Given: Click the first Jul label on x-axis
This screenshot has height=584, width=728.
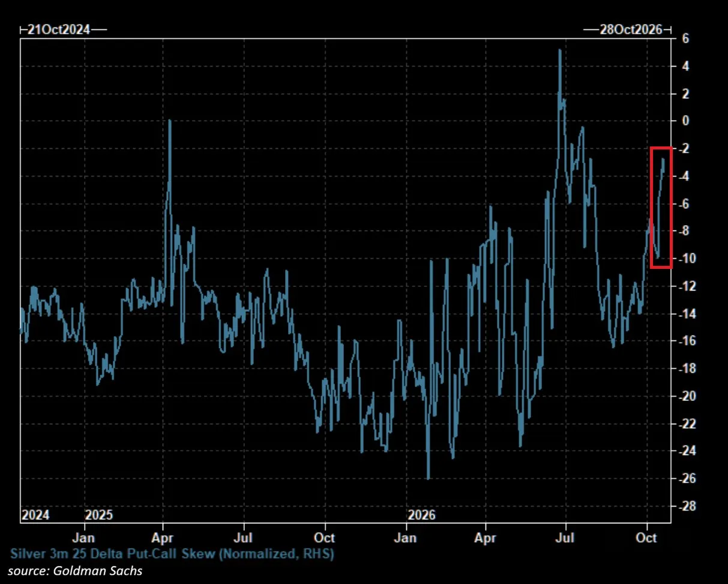Looking at the screenshot, I should (244, 537).
